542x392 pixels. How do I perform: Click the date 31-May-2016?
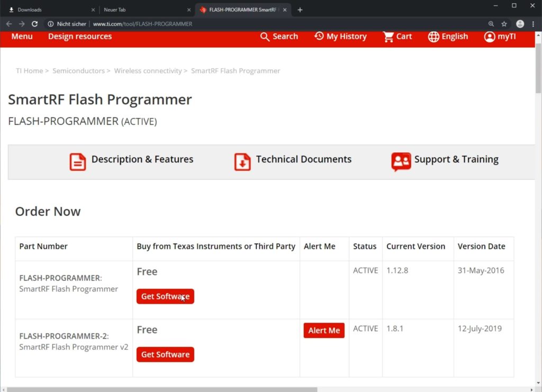[x=481, y=270]
